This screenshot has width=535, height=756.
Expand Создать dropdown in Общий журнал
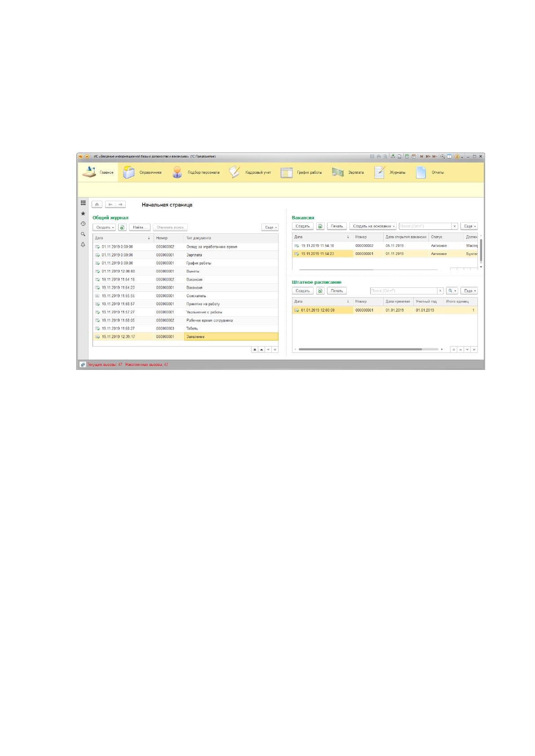point(104,227)
